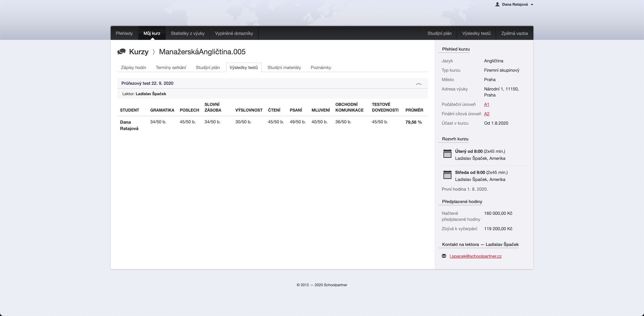
Task: Click the 79,56 % average value
Action: [x=414, y=122]
